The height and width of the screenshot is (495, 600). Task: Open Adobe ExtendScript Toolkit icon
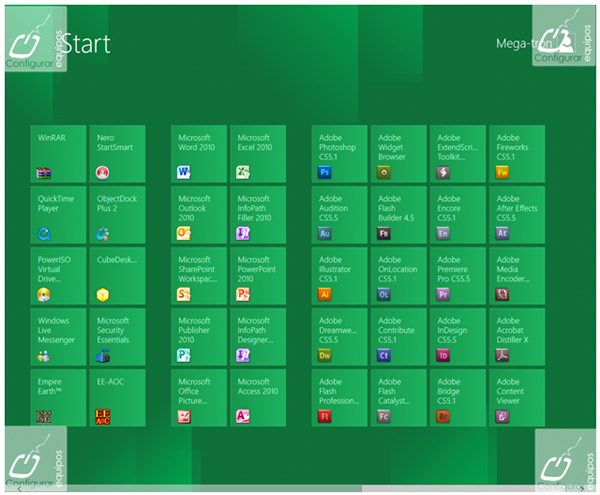coord(443,173)
